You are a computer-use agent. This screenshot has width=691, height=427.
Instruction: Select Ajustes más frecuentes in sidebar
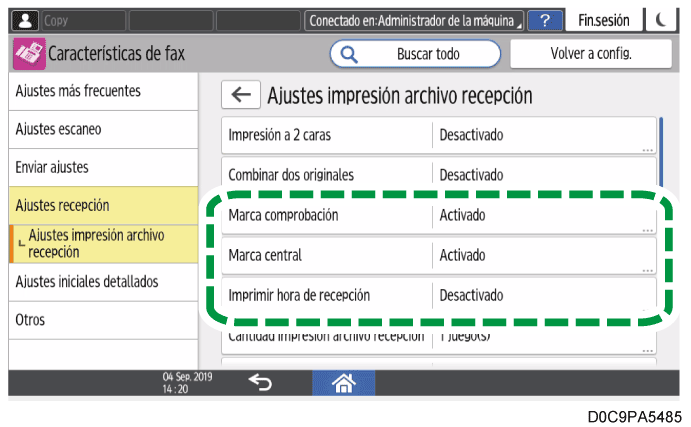coord(99,91)
